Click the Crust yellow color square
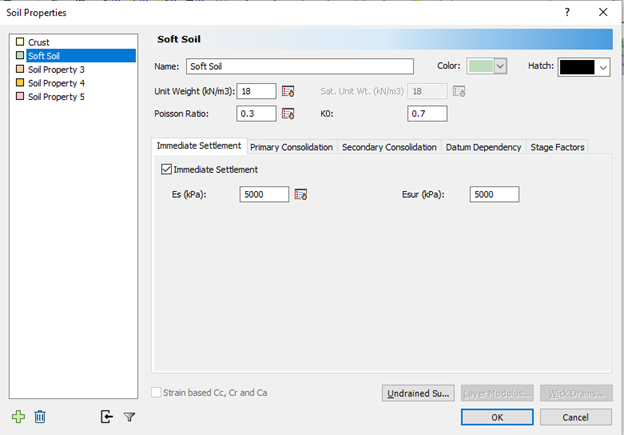 tap(20, 42)
